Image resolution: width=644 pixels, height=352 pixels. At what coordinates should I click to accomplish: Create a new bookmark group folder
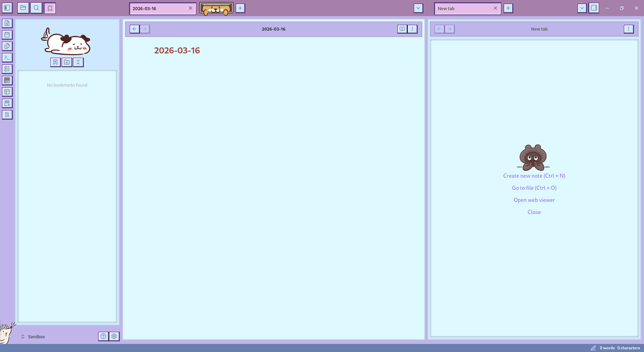coord(67,62)
